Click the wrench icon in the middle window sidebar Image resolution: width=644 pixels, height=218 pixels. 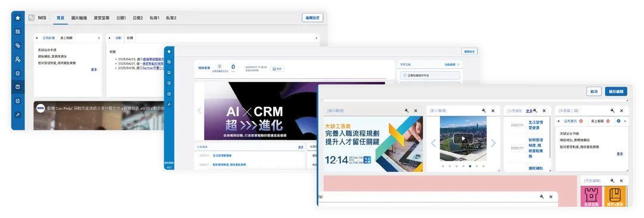coord(169,105)
